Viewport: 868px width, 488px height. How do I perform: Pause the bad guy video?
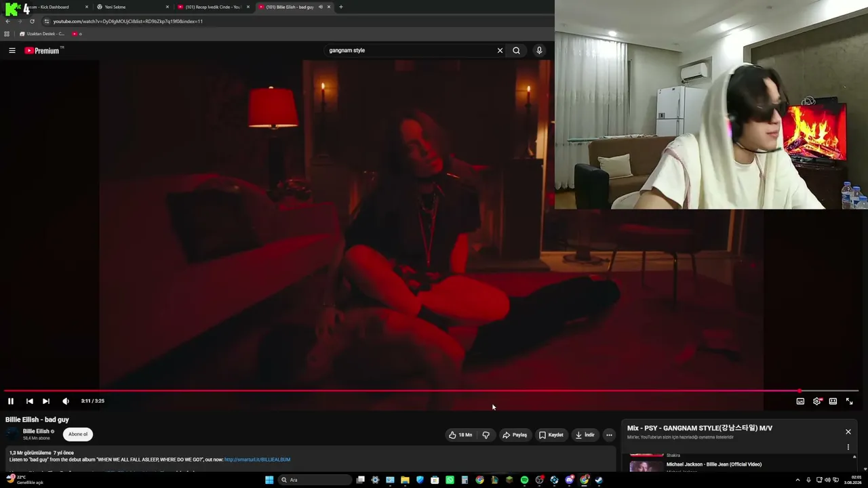click(11, 401)
